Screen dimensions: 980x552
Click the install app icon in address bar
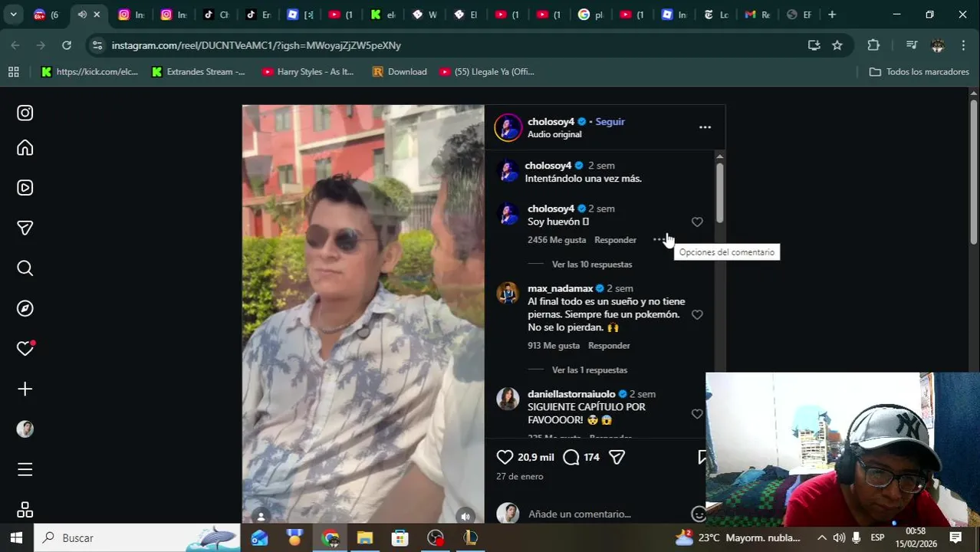tap(814, 45)
